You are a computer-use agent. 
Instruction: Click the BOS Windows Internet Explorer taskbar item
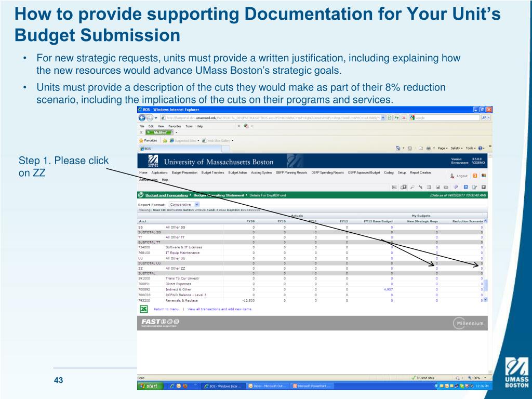[x=223, y=386]
